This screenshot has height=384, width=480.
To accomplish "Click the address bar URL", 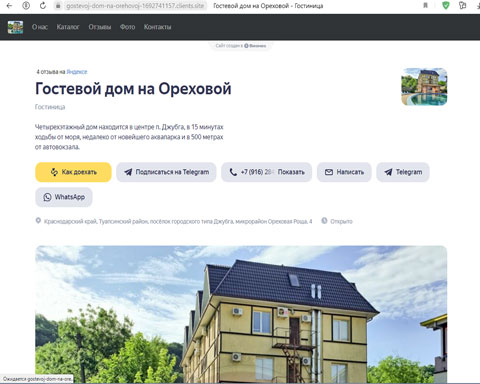I will (135, 6).
